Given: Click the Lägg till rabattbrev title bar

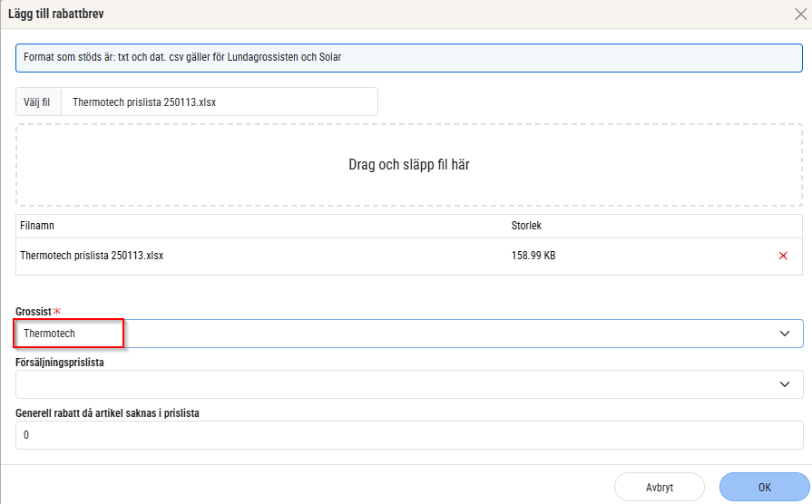Looking at the screenshot, I should (x=363, y=14).
